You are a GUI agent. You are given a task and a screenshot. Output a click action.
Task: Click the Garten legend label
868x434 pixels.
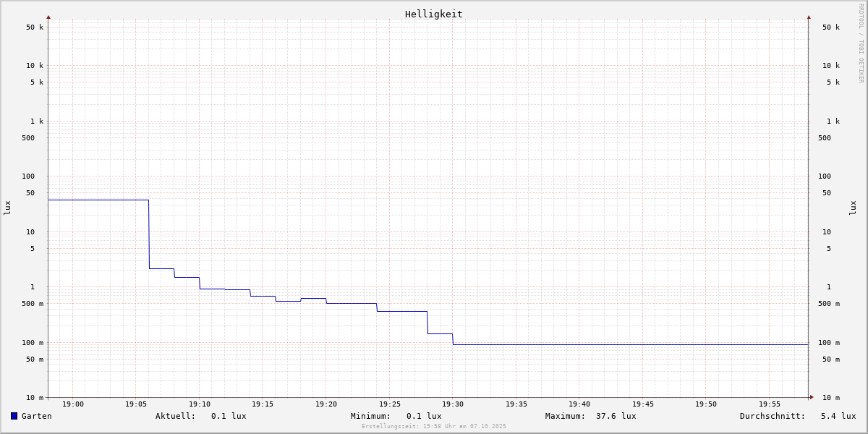pyautogui.click(x=37, y=416)
